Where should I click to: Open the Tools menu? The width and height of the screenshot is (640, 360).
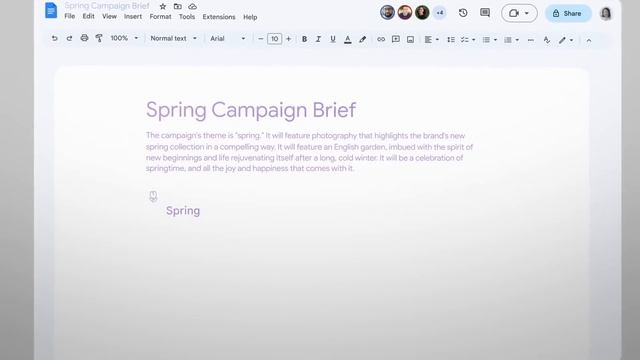click(x=187, y=17)
